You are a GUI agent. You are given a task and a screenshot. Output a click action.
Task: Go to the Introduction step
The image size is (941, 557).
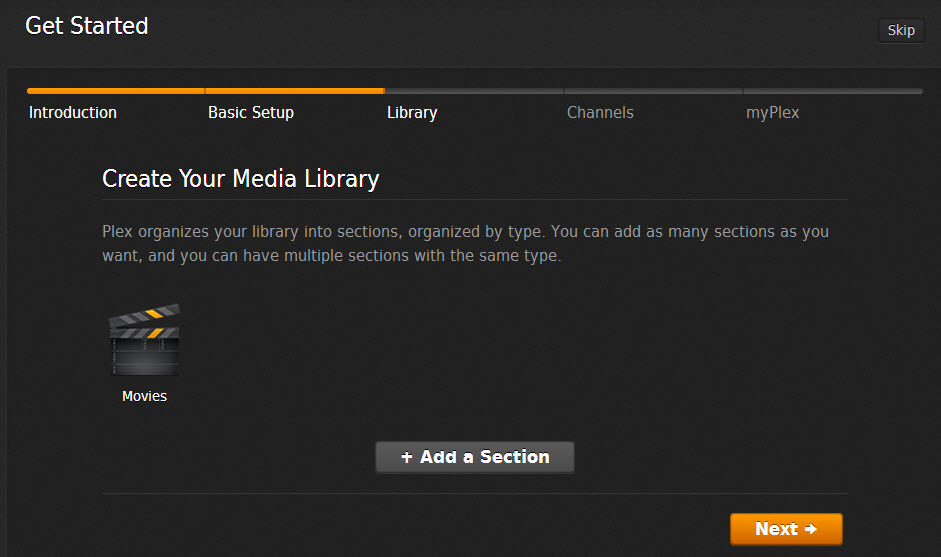click(73, 112)
